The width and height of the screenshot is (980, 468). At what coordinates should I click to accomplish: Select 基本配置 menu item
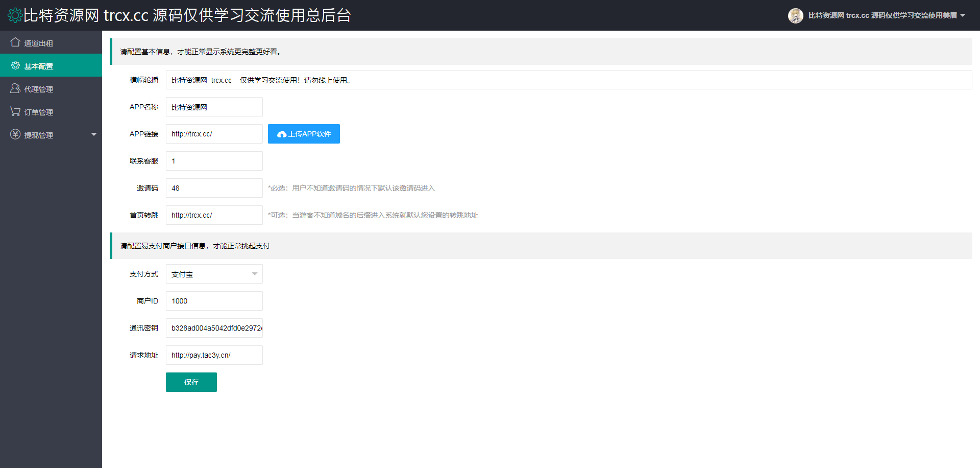[51, 65]
